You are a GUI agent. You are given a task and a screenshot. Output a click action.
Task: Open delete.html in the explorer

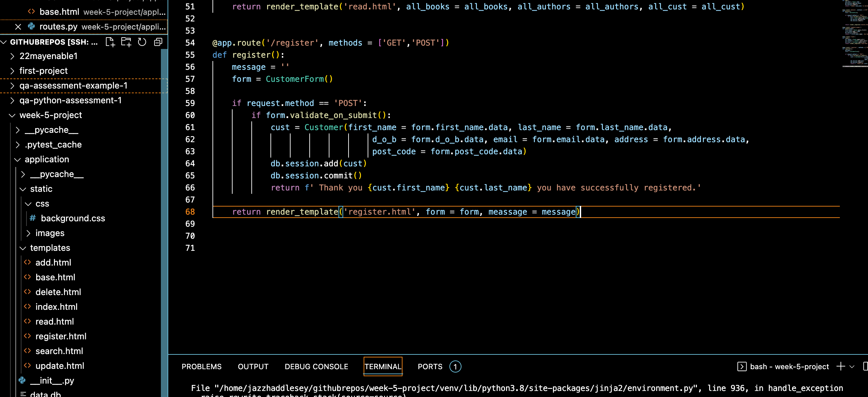pyautogui.click(x=58, y=292)
